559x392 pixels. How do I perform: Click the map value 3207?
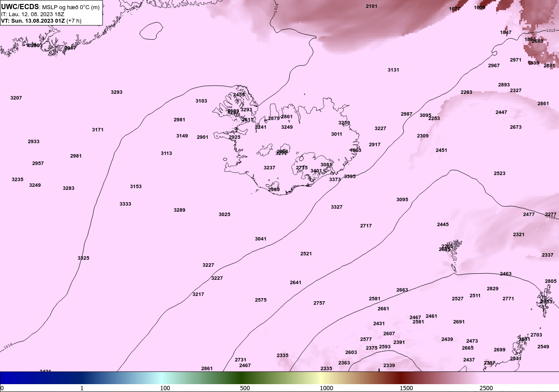[x=16, y=98]
